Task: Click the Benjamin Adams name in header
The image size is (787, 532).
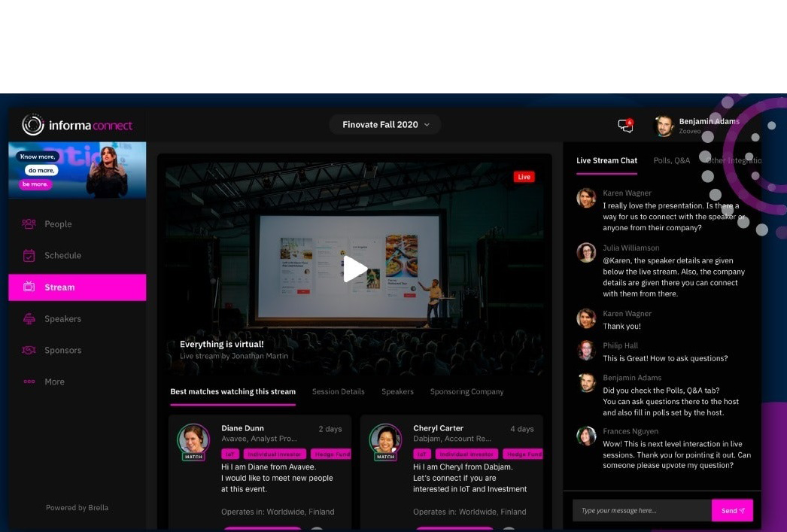Action: (709, 121)
